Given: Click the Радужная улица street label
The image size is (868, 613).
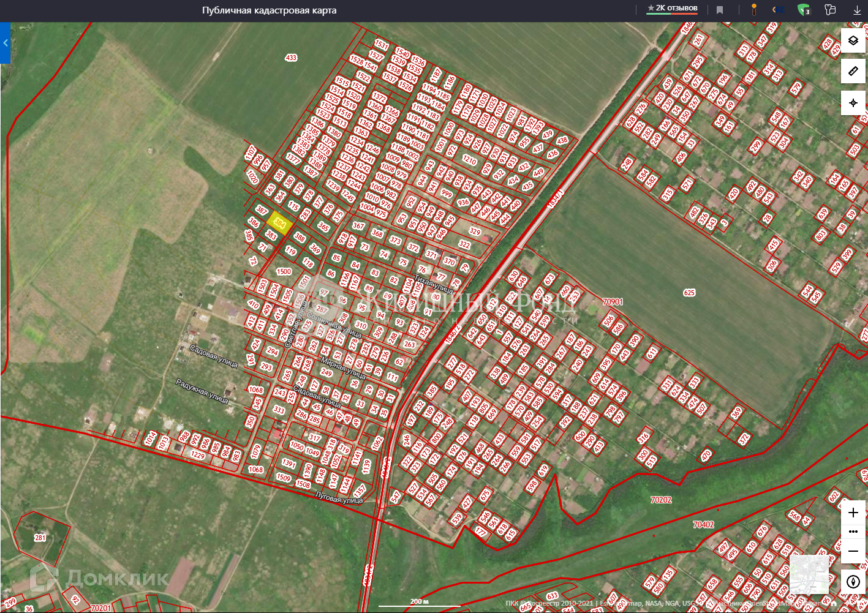Looking at the screenshot, I should point(202,391).
